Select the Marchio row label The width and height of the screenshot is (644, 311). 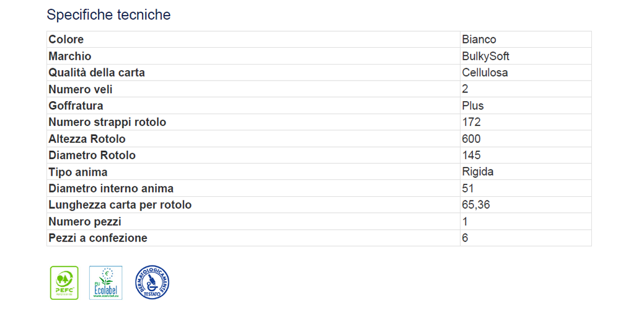click(69, 56)
